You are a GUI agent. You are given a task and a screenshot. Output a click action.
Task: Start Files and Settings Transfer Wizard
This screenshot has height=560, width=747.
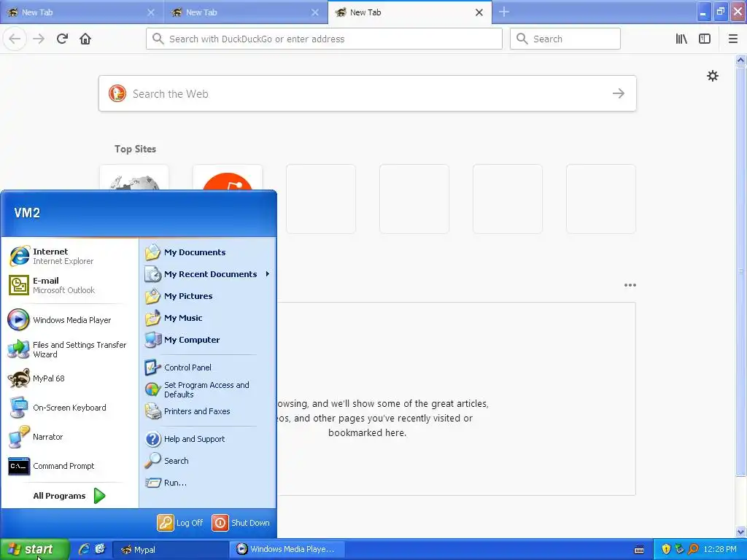pyautogui.click(x=69, y=349)
